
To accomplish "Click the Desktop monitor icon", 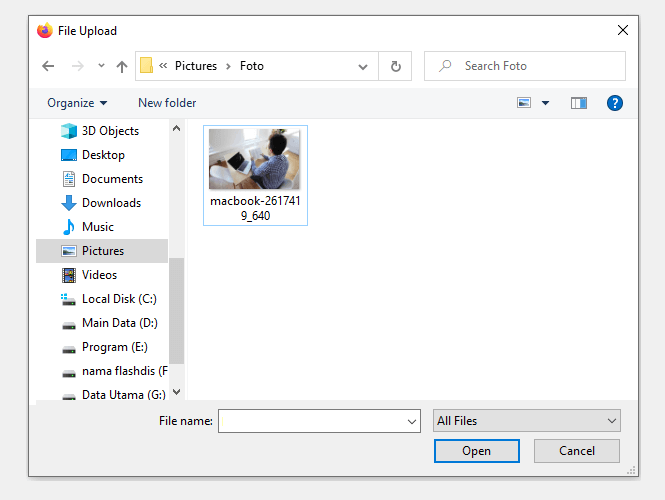I will pos(69,155).
